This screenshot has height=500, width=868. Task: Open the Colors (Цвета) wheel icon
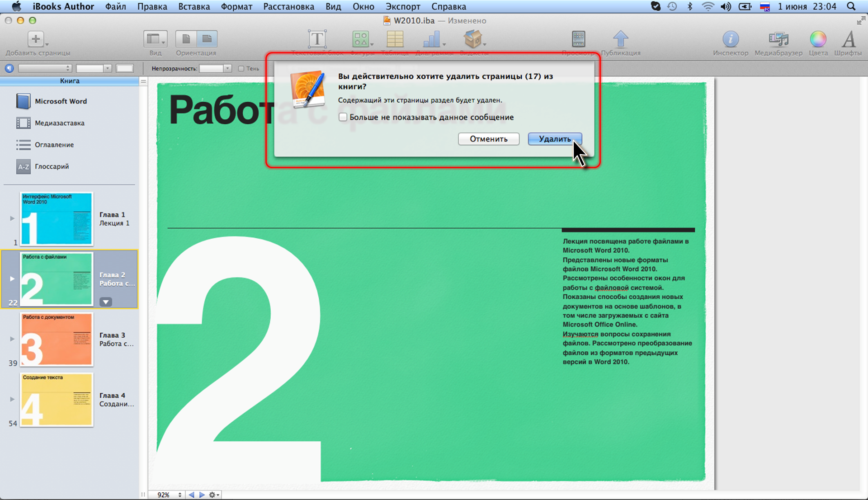click(x=818, y=39)
